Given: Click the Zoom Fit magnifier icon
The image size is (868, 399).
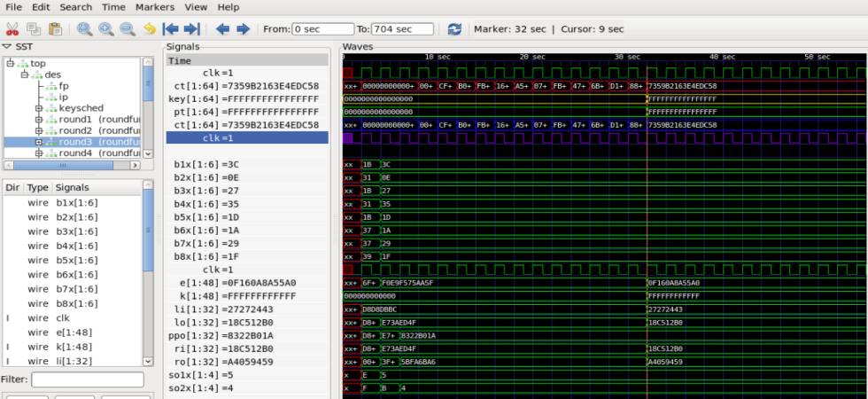Looking at the screenshot, I should pyautogui.click(x=85, y=28).
